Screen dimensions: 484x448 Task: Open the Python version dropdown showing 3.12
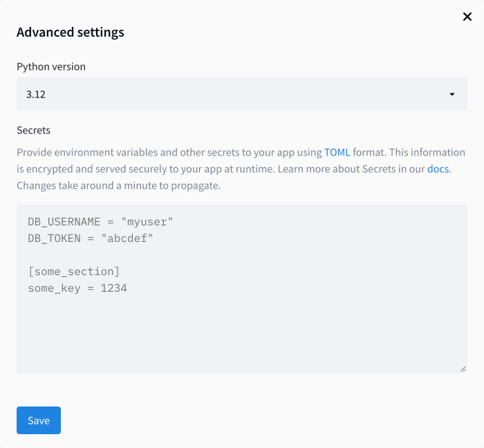point(241,94)
